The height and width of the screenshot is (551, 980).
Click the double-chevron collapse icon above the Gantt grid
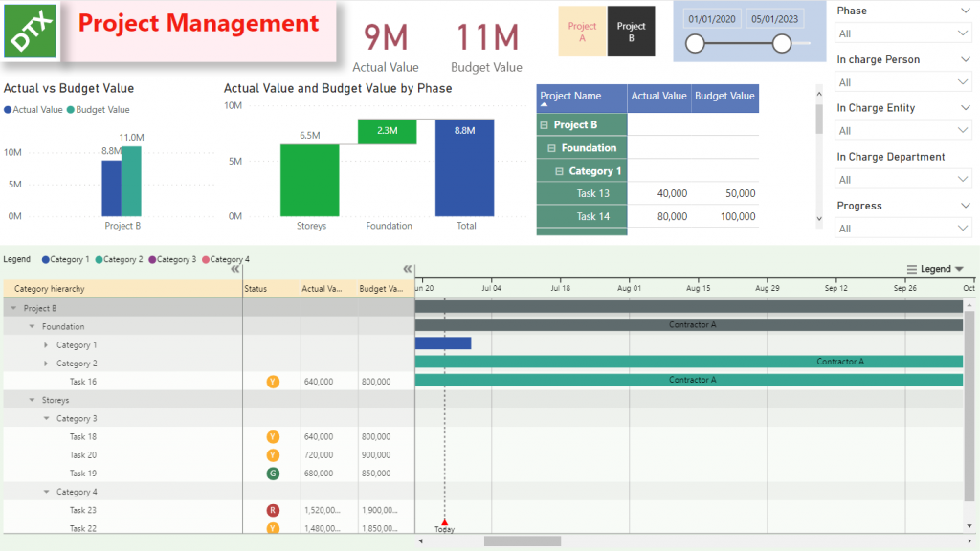[408, 269]
